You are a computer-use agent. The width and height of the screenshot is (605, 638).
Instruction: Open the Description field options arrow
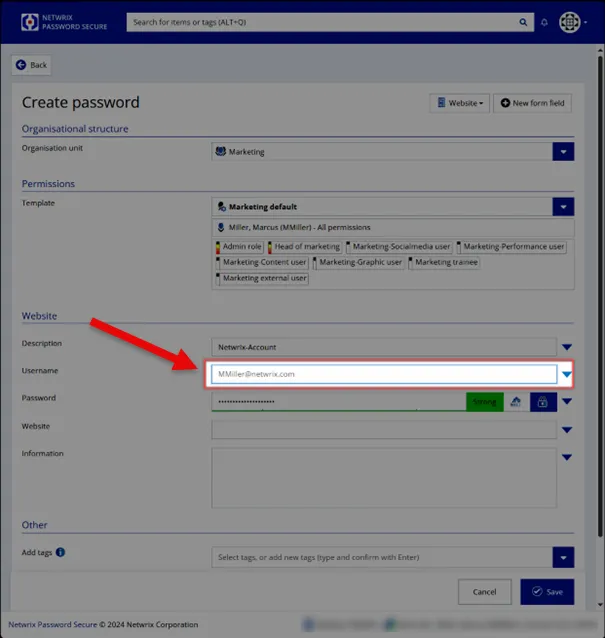(x=567, y=347)
